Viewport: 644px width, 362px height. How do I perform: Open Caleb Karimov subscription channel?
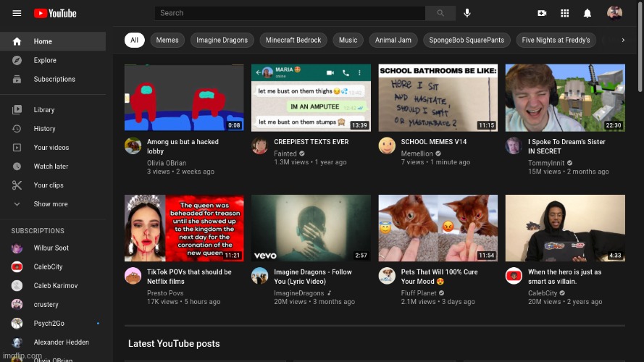[x=53, y=286]
